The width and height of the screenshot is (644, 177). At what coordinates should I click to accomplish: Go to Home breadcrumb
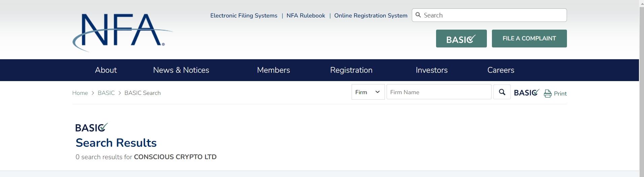pyautogui.click(x=80, y=93)
